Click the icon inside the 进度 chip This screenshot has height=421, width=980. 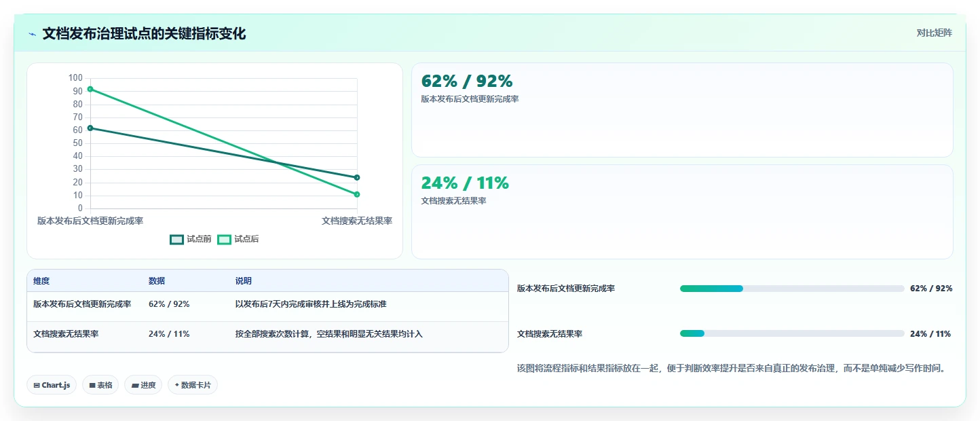(x=135, y=385)
